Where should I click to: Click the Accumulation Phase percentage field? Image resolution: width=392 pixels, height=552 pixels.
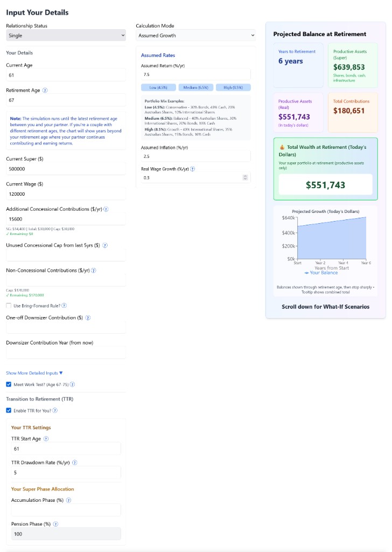point(66,510)
